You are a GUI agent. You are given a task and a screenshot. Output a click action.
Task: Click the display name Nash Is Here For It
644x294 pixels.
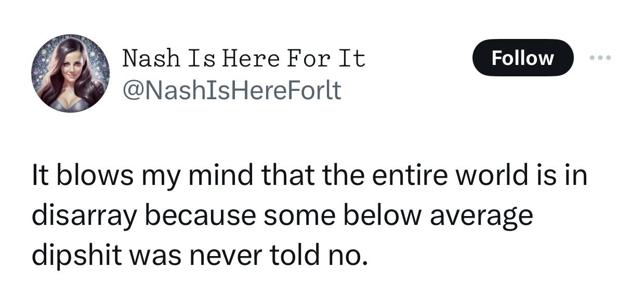243,59
